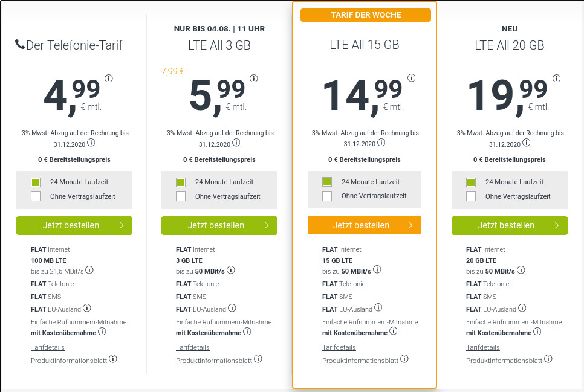This screenshot has width=584, height=392.
Task: Click info icon beside FLAT EU-Ausland in 15 GB plan
Action: click(378, 307)
